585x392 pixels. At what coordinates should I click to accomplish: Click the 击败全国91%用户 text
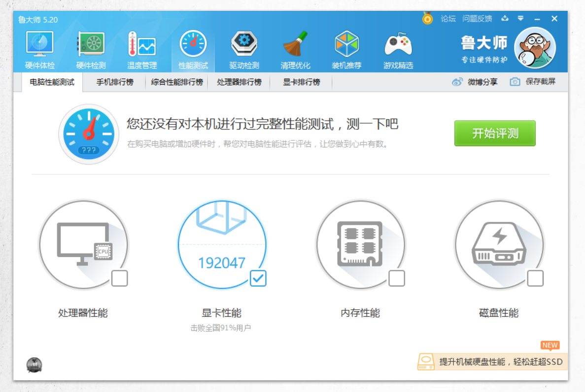(x=220, y=328)
